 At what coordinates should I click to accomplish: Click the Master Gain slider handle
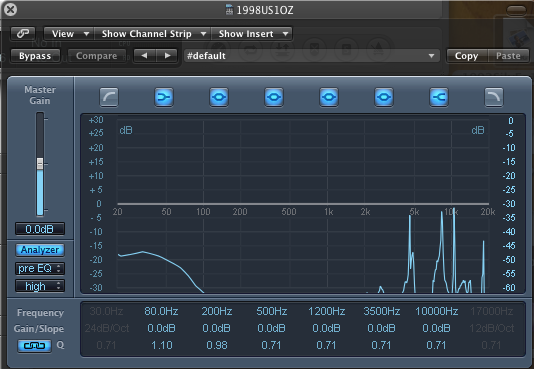[40, 163]
